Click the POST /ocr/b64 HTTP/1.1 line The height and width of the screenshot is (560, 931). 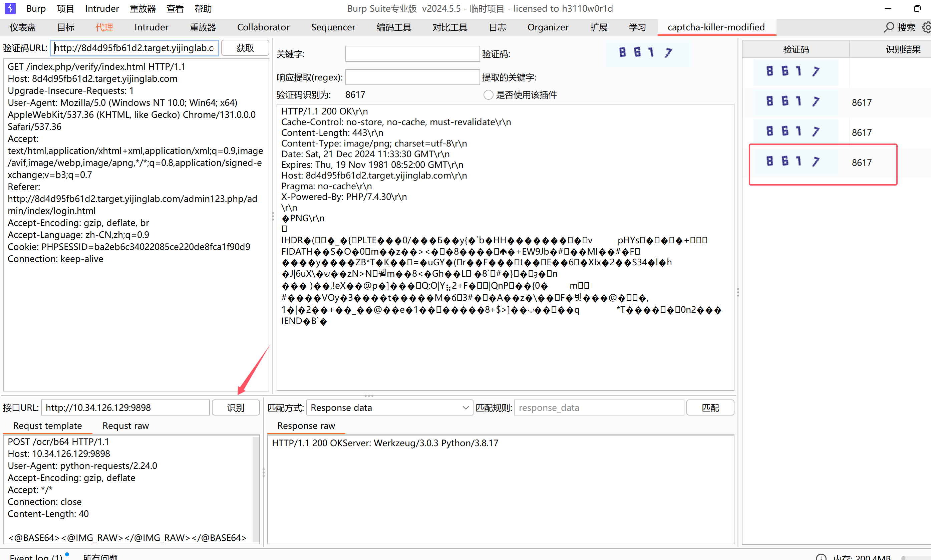58,442
